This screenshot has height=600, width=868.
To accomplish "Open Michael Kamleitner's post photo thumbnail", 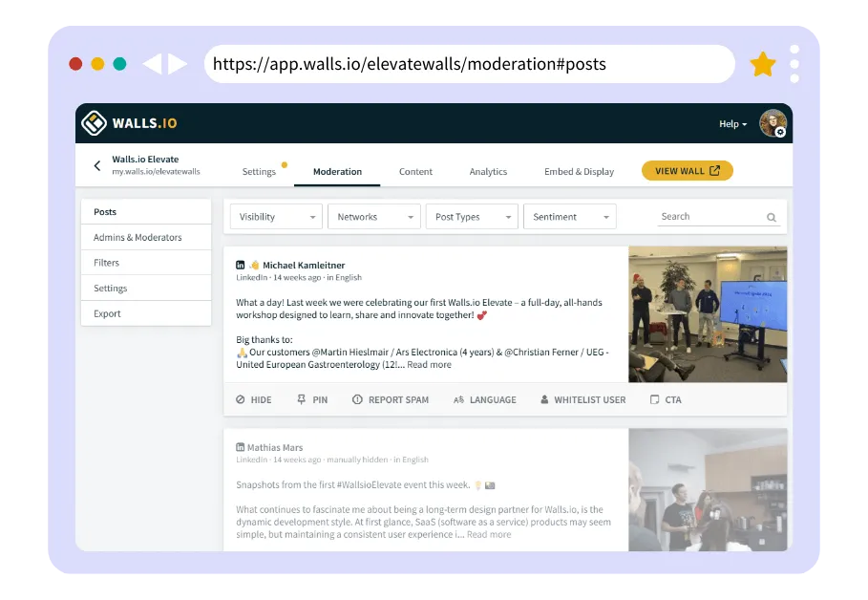I will pos(708,314).
